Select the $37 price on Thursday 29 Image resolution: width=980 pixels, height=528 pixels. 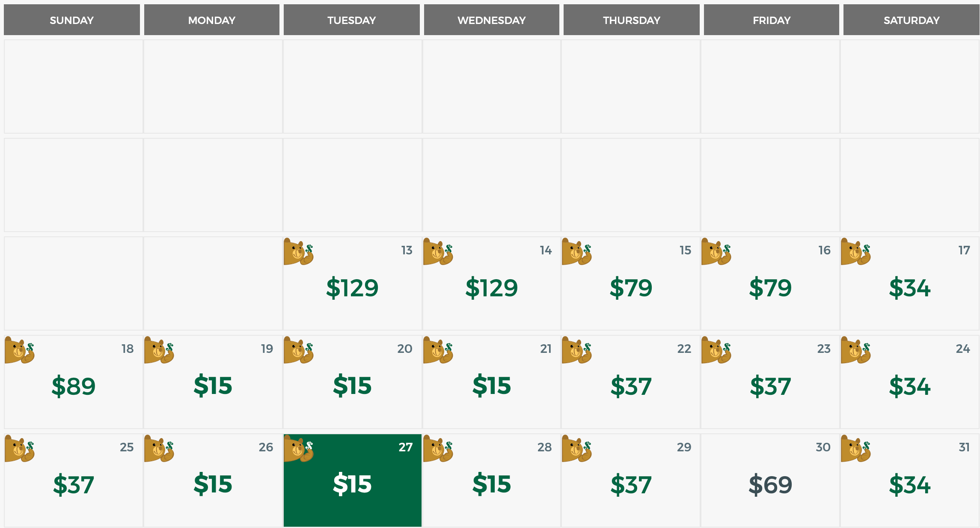click(631, 485)
